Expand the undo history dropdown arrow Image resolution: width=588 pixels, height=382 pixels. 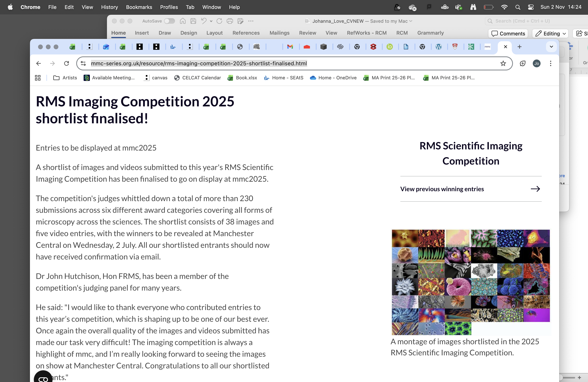[211, 21]
